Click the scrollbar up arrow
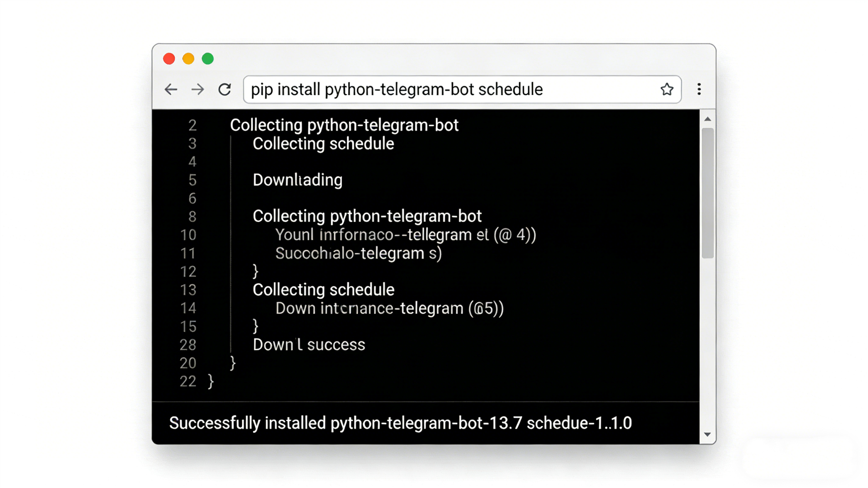 pos(707,118)
